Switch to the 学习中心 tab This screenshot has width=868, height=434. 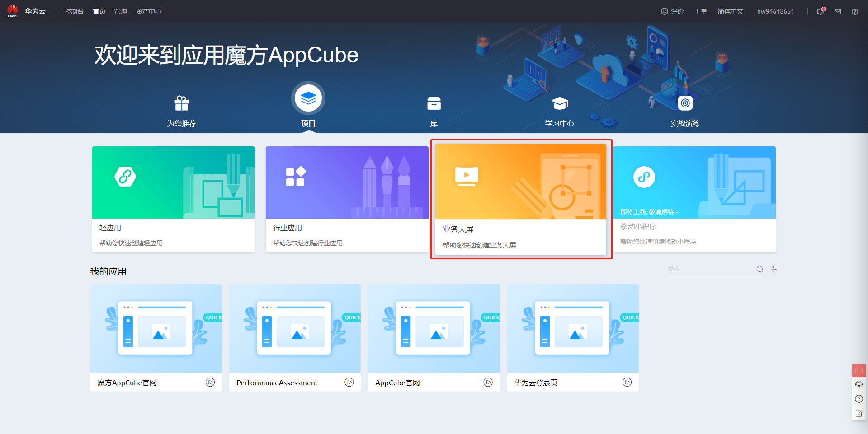[560, 123]
